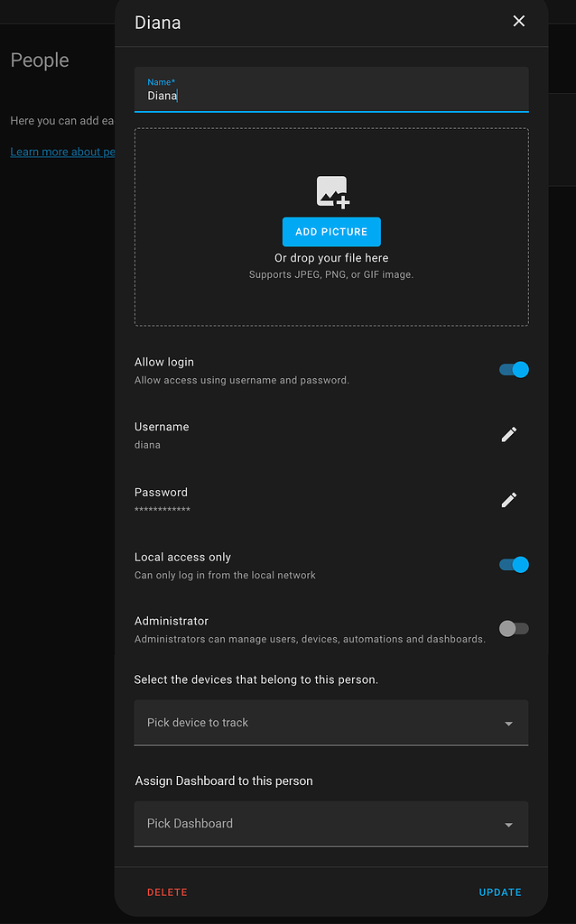This screenshot has width=576, height=924.
Task: Click the add image icon above Add Picture
Action: tap(333, 192)
